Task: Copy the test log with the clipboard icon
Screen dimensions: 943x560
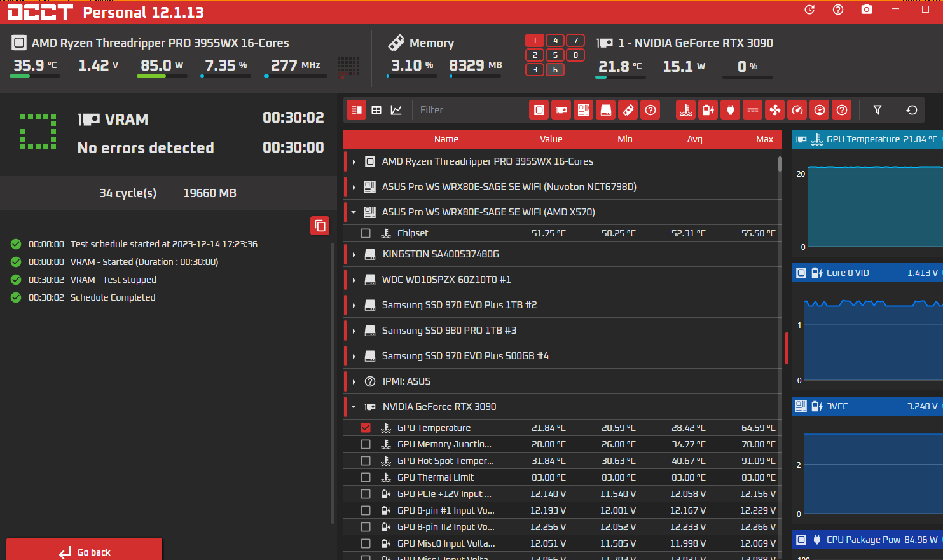Action: click(x=320, y=226)
